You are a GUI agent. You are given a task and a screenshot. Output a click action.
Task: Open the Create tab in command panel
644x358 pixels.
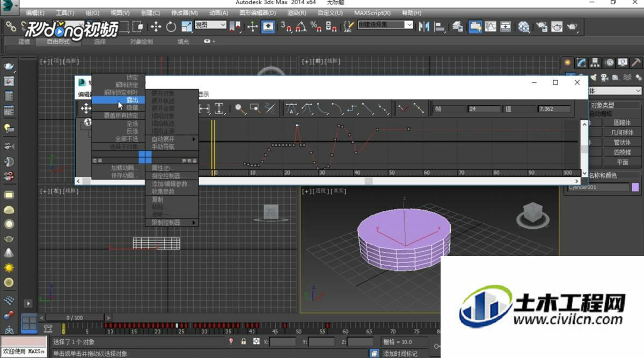click(x=567, y=63)
